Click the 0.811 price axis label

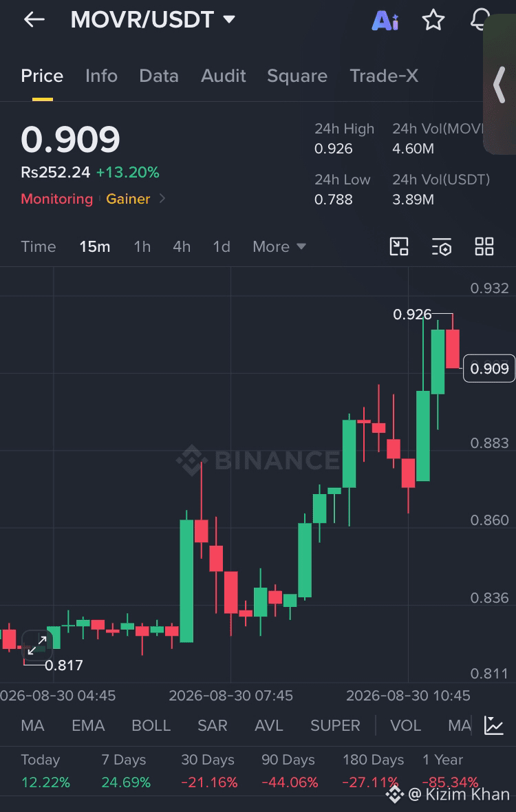click(x=490, y=674)
